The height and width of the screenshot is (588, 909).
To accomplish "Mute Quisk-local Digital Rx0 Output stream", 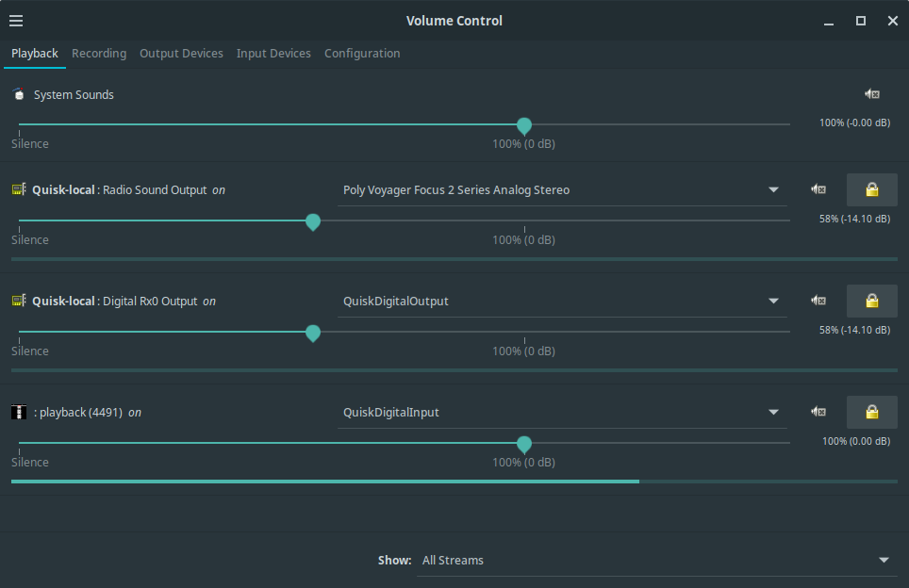I will click(818, 302).
